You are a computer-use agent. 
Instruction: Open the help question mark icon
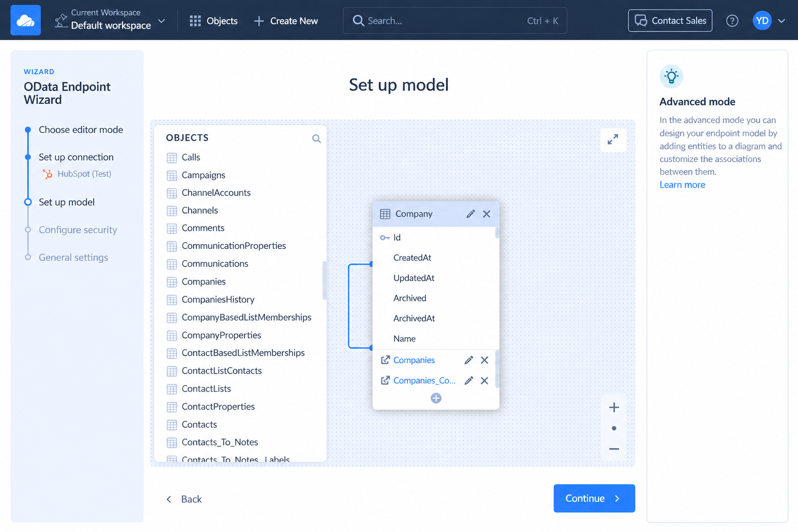click(732, 21)
